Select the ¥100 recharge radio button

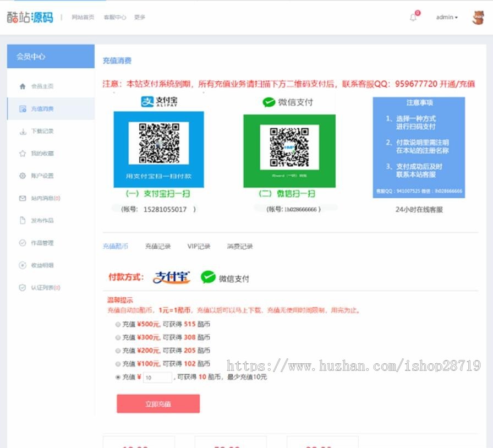pos(118,364)
